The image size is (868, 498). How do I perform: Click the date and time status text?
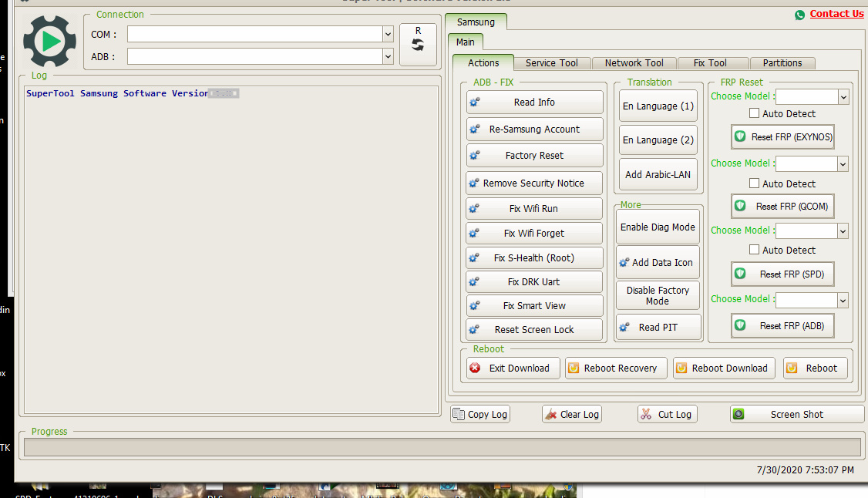(805, 469)
